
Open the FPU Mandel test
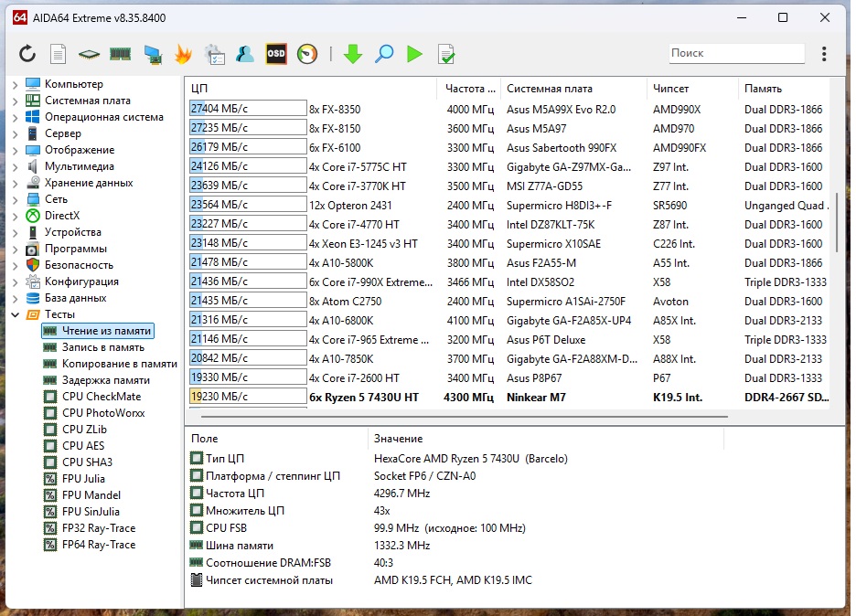point(91,494)
